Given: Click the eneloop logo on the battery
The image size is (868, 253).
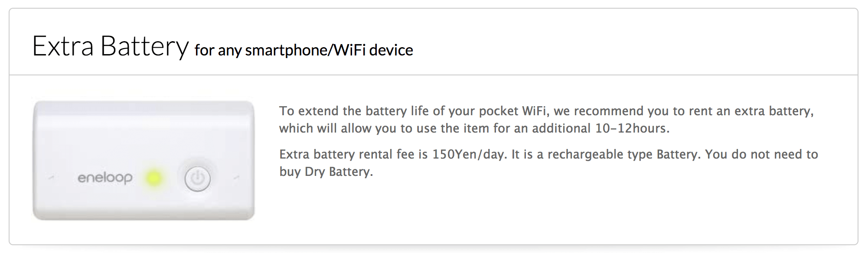Looking at the screenshot, I should tap(105, 178).
